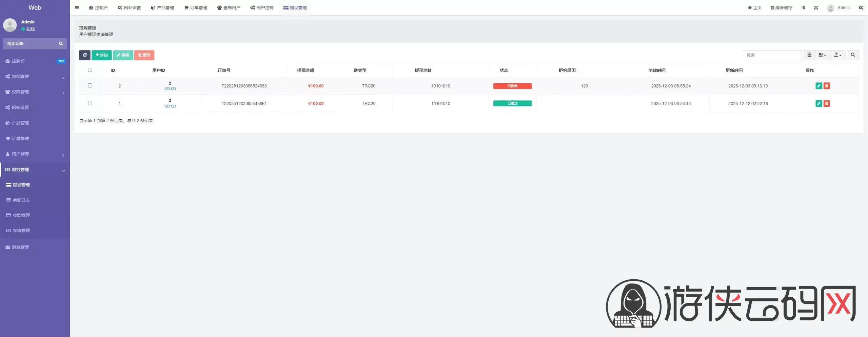Open the columns visibility dropdown
The image size is (868, 337).
point(822,55)
